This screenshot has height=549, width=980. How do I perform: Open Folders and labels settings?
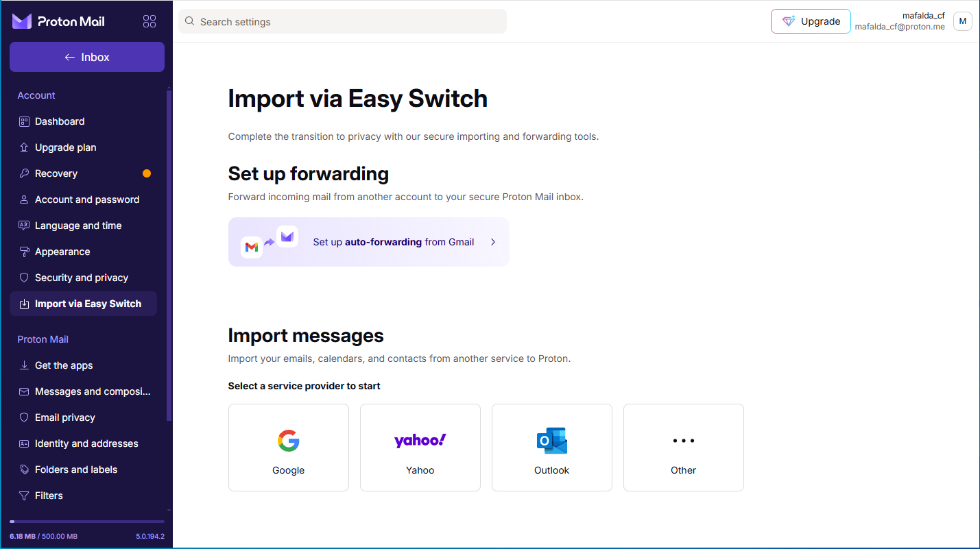tap(83, 469)
